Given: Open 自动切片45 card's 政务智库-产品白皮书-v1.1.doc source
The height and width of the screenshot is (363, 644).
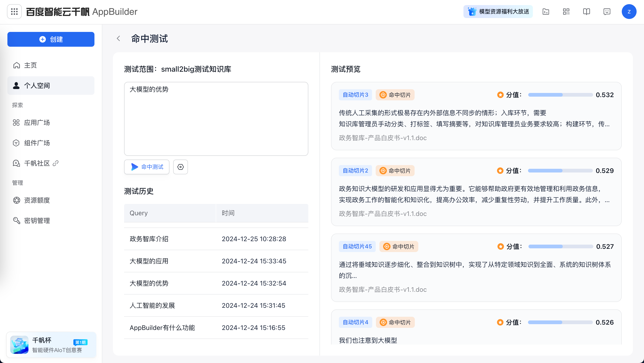Looking at the screenshot, I should pyautogui.click(x=383, y=290).
